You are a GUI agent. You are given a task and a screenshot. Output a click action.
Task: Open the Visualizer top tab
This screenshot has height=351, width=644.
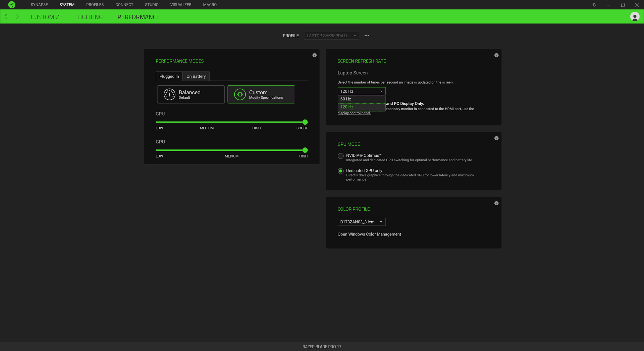coord(181,5)
